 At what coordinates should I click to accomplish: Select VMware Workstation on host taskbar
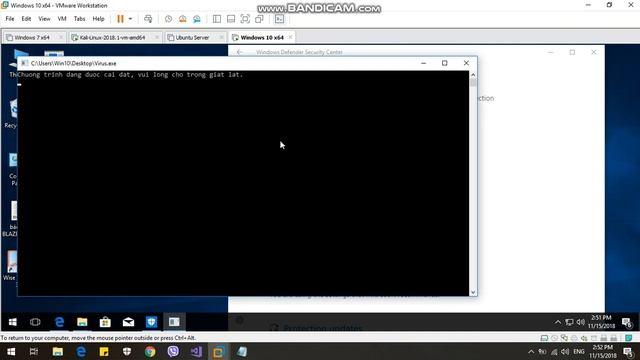(x=219, y=352)
